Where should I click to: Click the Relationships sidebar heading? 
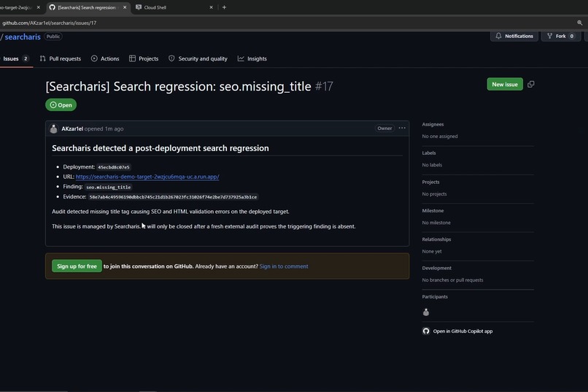point(436,239)
